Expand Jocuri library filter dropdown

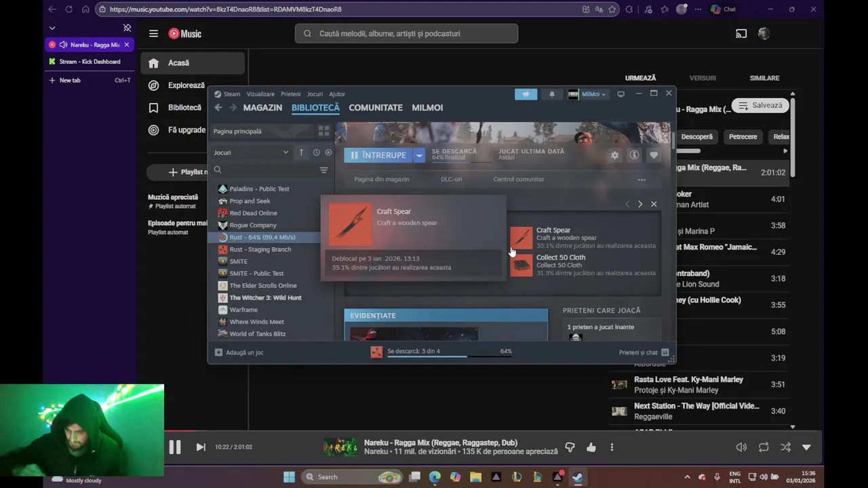(251, 152)
